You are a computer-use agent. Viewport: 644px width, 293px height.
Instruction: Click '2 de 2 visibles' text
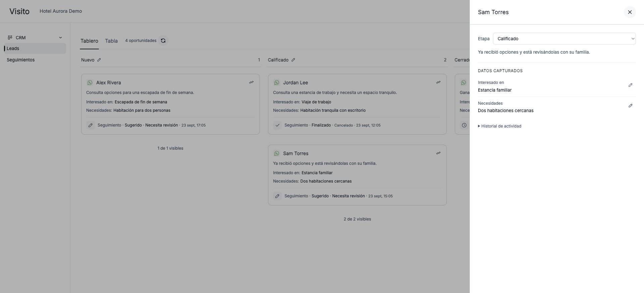tap(357, 219)
